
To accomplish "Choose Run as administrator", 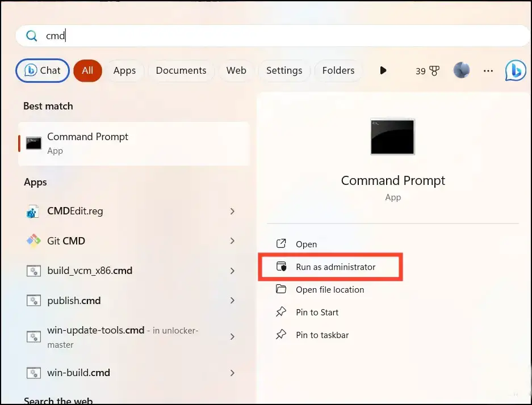I will (x=336, y=267).
